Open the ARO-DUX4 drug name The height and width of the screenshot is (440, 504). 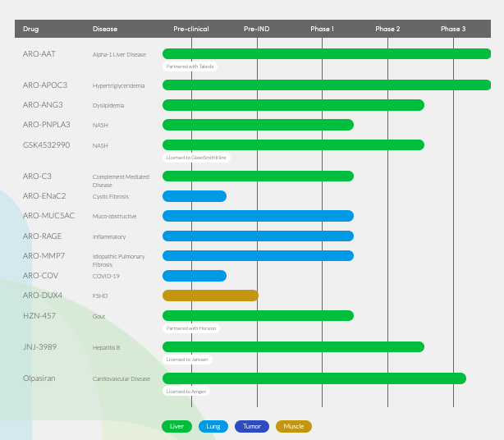click(43, 295)
